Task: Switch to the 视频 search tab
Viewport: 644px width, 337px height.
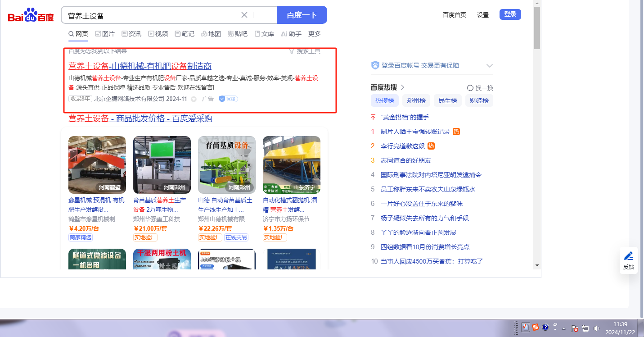Action: pos(158,34)
